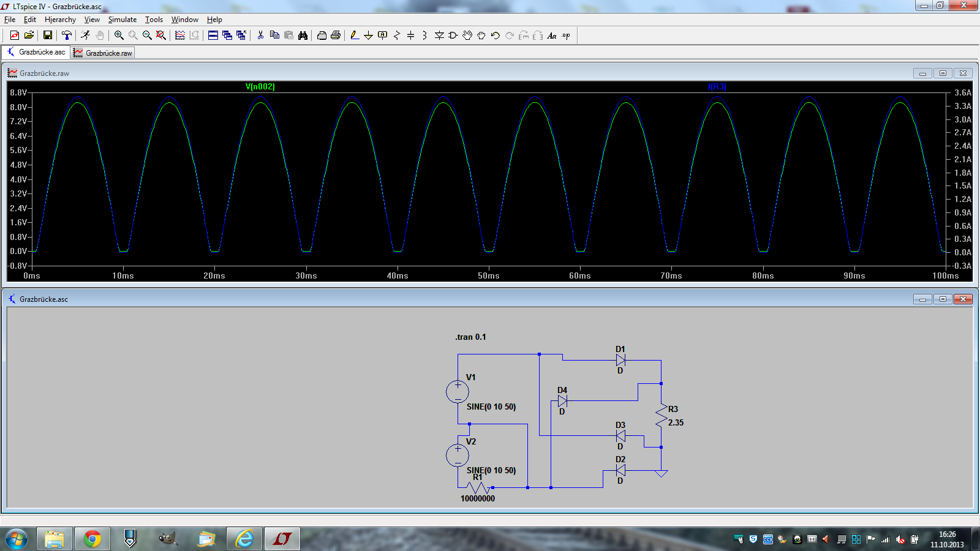Open the Control Panel hammer icon
Image resolution: width=980 pixels, height=551 pixels.
tap(67, 36)
